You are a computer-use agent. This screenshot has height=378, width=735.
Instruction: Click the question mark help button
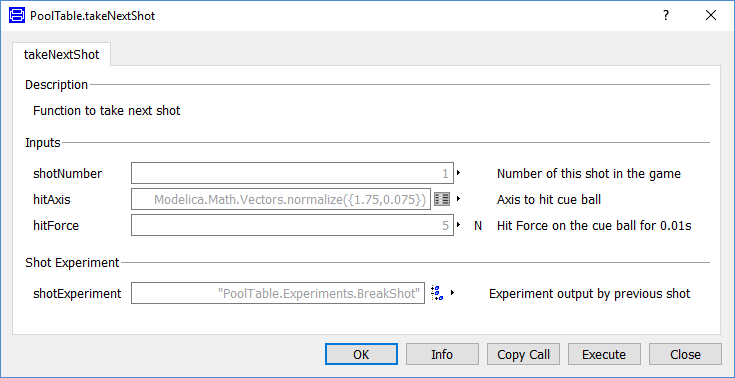pyautogui.click(x=665, y=15)
